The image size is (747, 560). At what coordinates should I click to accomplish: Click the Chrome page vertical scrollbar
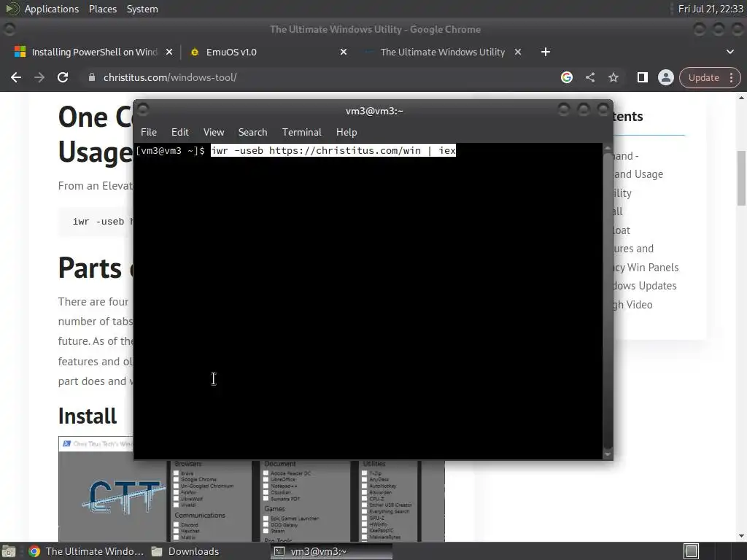[x=741, y=178]
